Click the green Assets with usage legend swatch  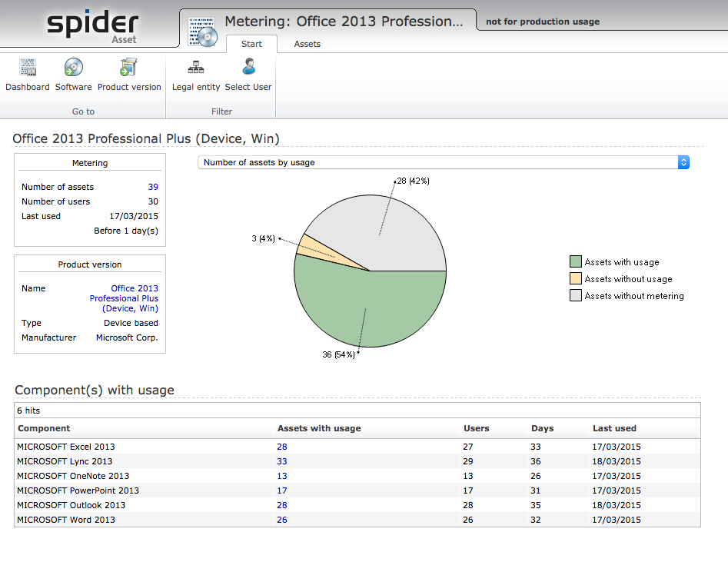[575, 262]
